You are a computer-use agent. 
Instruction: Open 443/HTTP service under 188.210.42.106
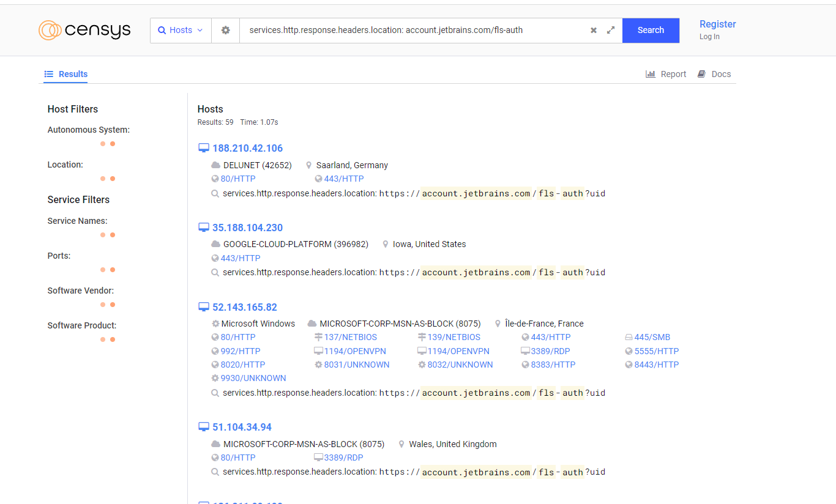tap(344, 179)
